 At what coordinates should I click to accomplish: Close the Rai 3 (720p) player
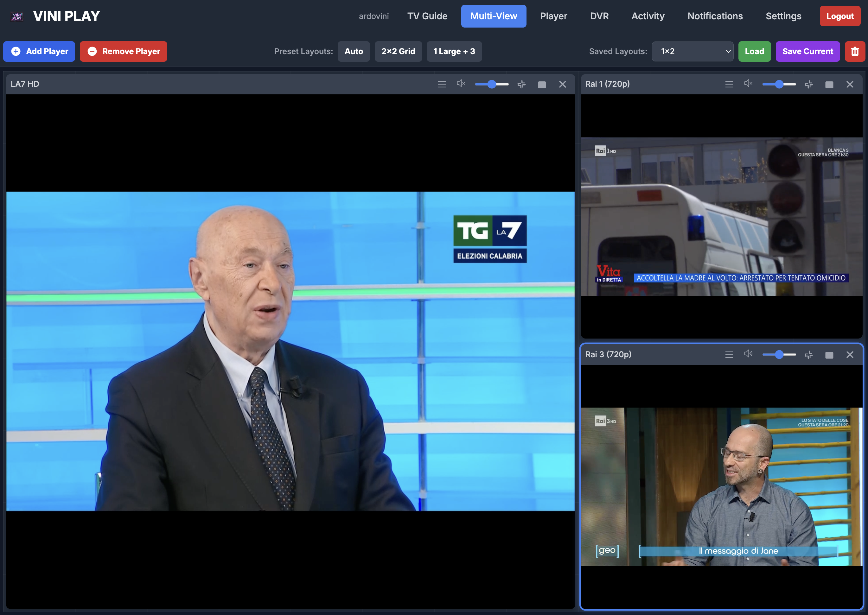click(x=850, y=355)
